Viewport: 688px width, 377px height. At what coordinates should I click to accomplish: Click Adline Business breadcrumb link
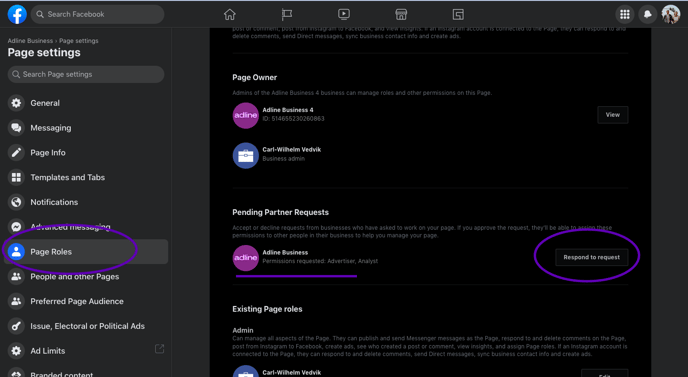30,41
